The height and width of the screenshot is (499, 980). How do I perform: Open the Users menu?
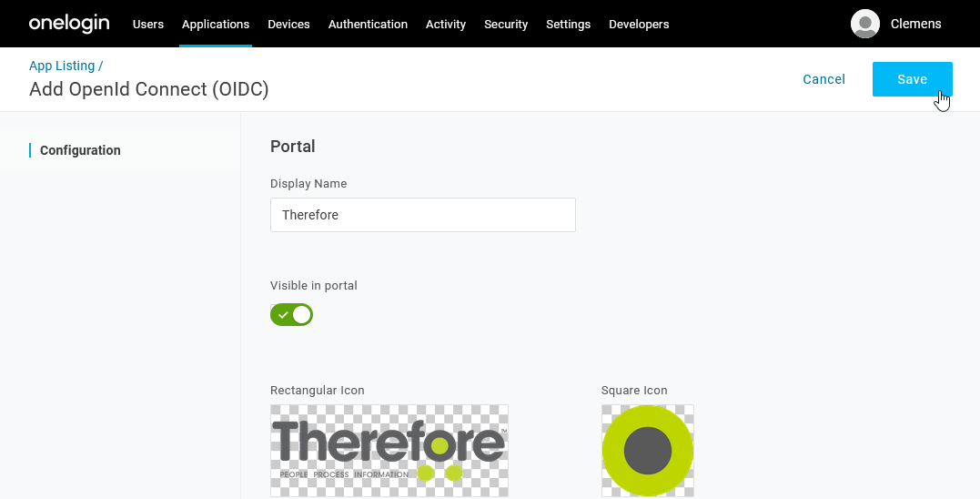[x=148, y=25]
